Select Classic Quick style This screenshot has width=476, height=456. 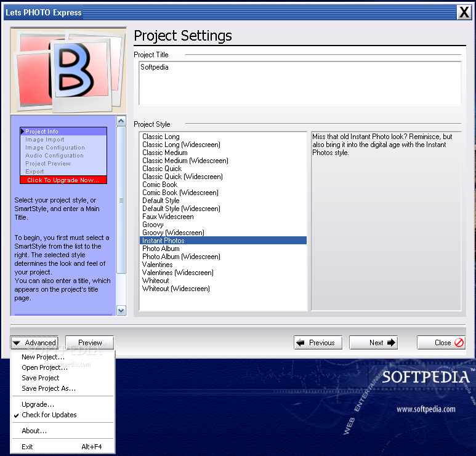pos(223,169)
